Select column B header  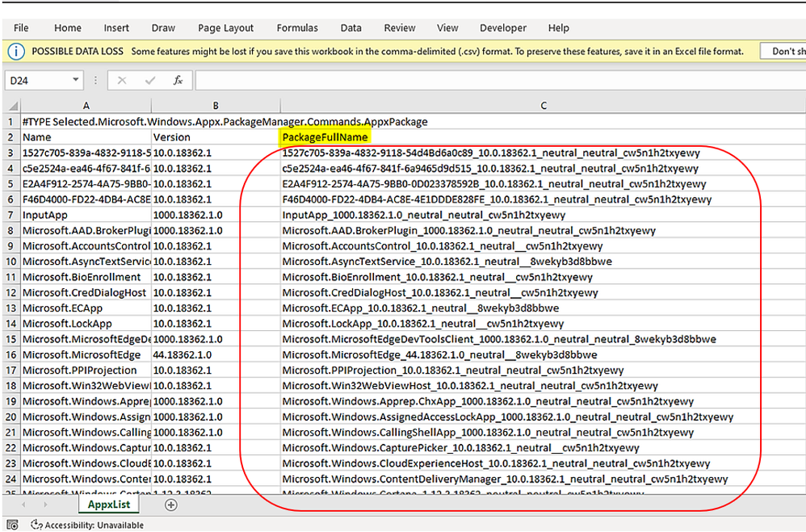point(216,106)
